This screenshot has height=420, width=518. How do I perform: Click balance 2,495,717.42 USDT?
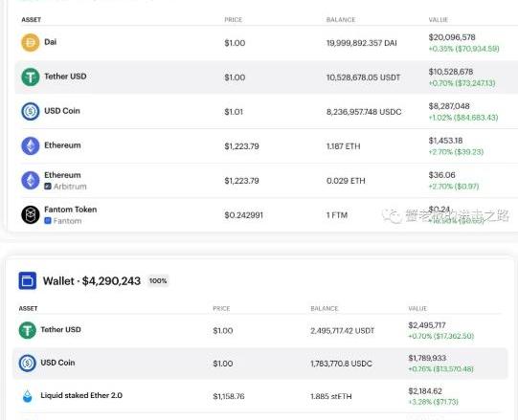[342, 330]
